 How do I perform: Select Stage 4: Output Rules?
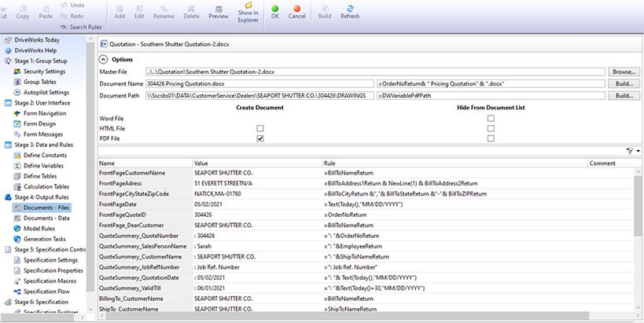[42, 197]
